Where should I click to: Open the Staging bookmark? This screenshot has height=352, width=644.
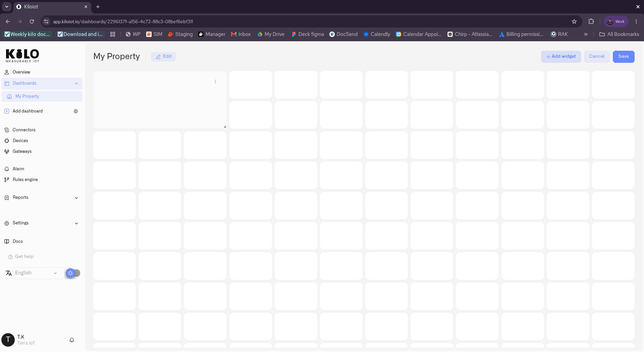(180, 34)
